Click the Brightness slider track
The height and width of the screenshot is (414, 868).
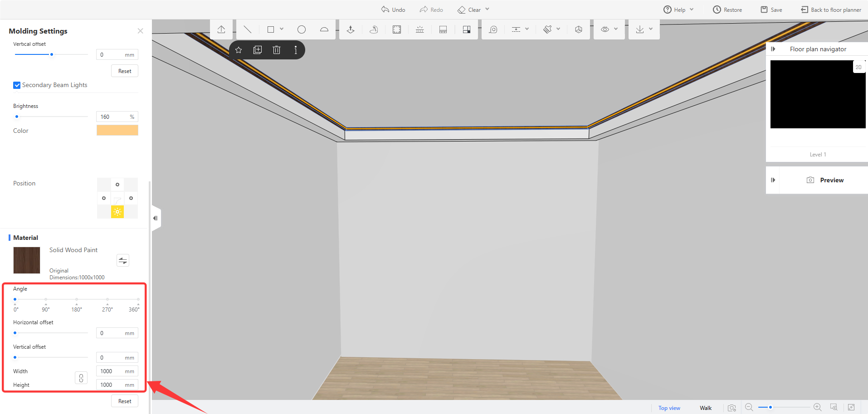click(x=51, y=117)
